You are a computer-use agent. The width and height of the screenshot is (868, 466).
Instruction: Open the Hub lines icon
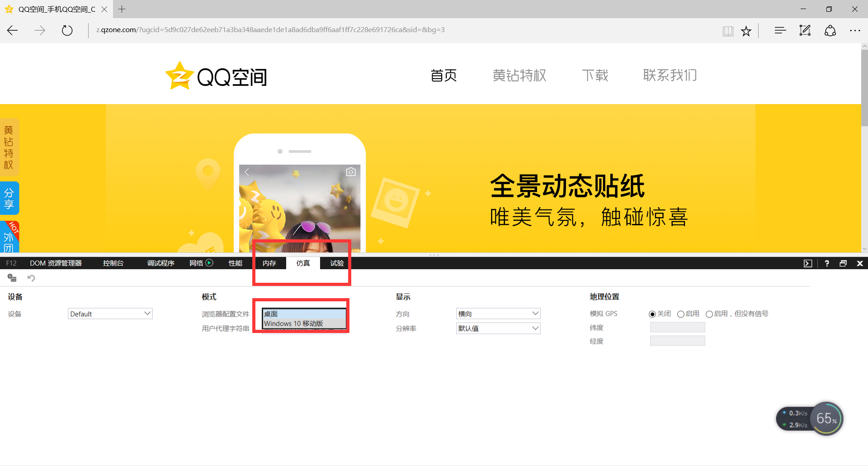780,30
